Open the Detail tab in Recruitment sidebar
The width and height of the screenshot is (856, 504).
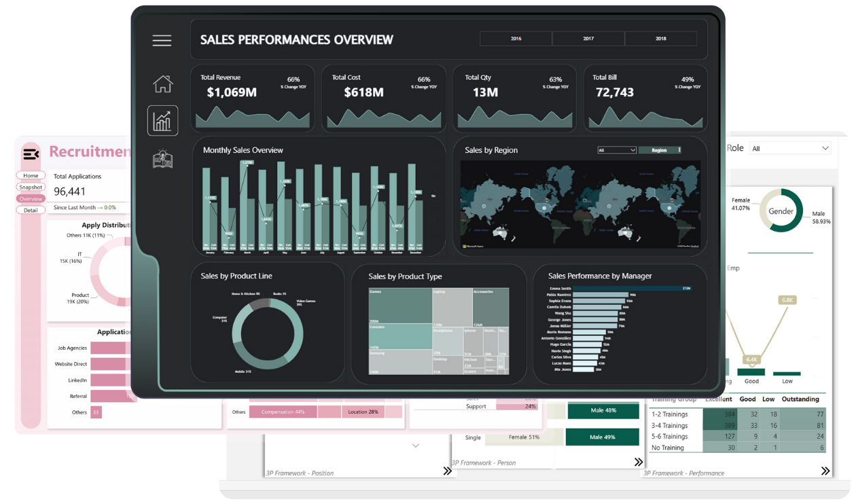coord(31,210)
